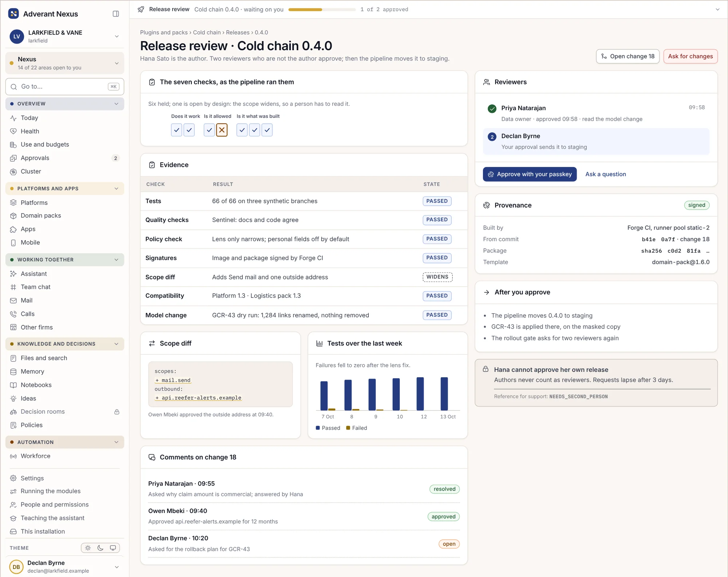Focus the Go to search field
Image resolution: width=728 pixels, height=577 pixels.
coord(65,87)
